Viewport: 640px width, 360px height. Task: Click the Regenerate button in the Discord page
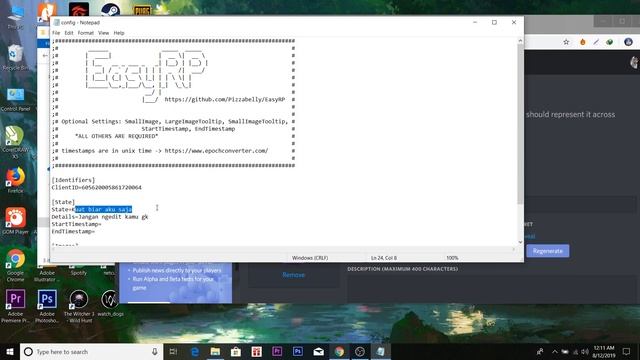547,251
